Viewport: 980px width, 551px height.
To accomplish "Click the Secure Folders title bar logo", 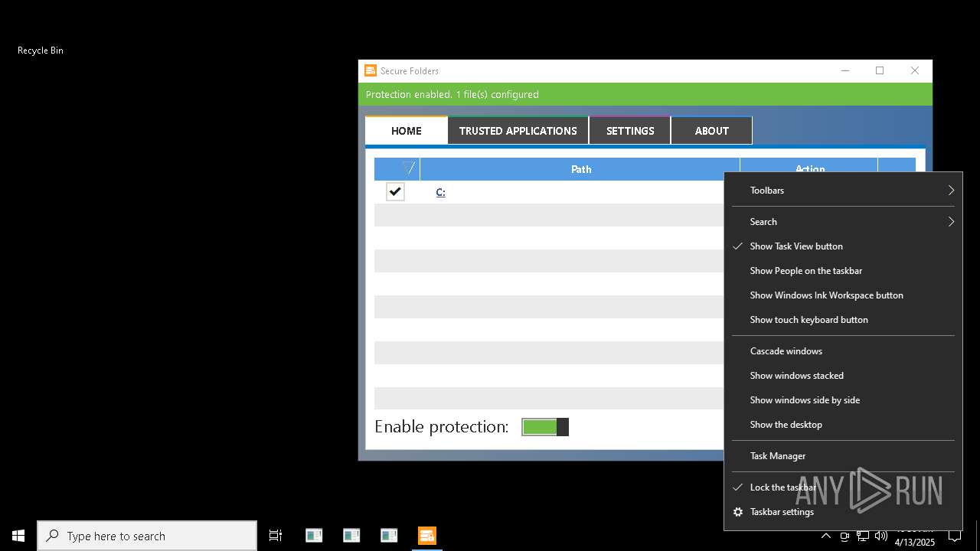I will [x=371, y=70].
